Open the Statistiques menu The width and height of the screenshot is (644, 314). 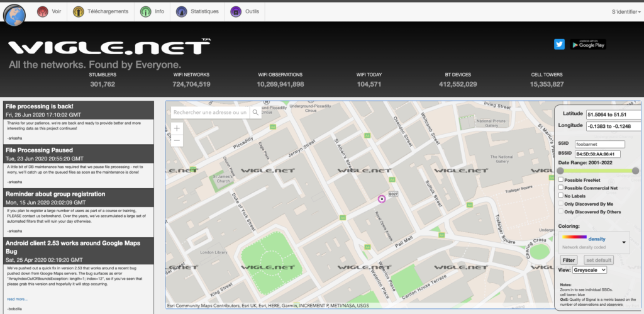click(x=197, y=11)
